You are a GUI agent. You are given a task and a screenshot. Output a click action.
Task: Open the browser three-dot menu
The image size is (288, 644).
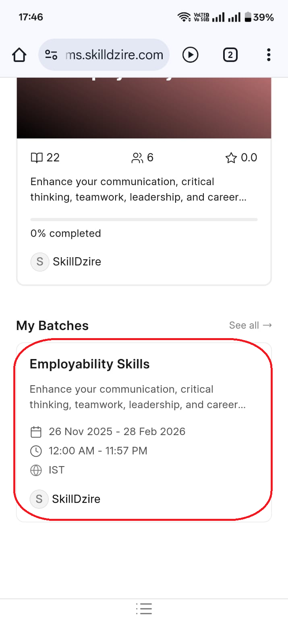pyautogui.click(x=269, y=55)
